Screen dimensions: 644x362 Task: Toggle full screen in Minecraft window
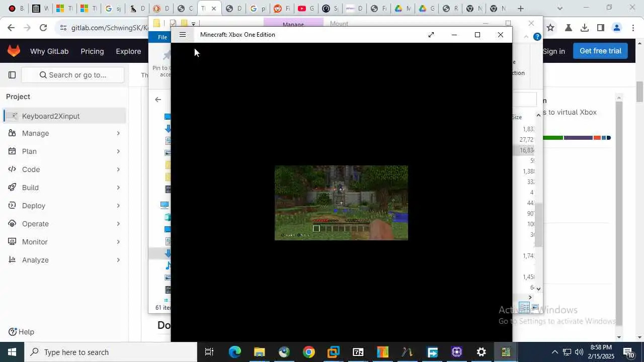(431, 35)
